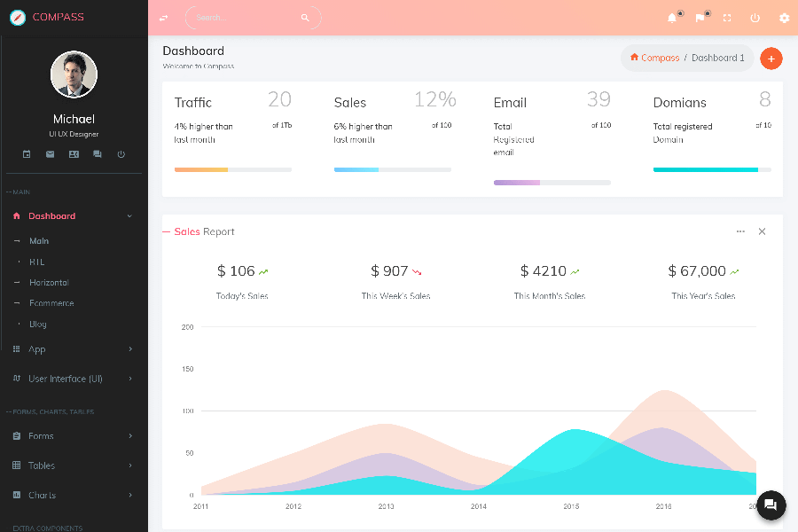This screenshot has height=532, width=798.
Task: Open the notifications bell in top bar
Action: coord(672,18)
